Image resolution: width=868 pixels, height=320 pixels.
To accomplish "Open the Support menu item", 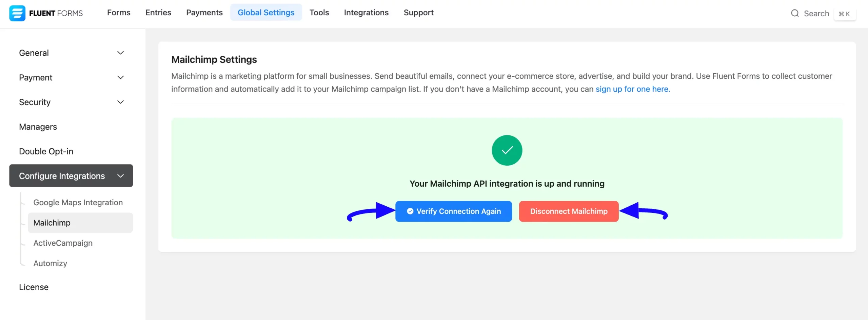I will pyautogui.click(x=418, y=13).
